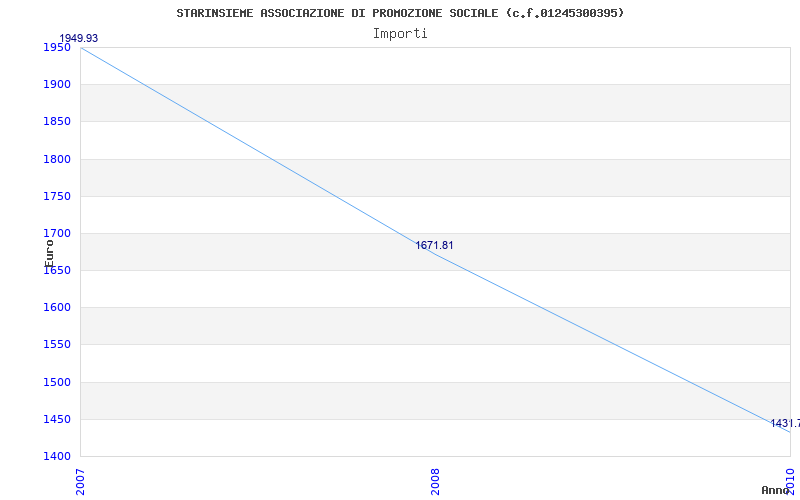800x500 pixels.
Task: Click the 1600 y-axis tick label
Action: [57, 308]
